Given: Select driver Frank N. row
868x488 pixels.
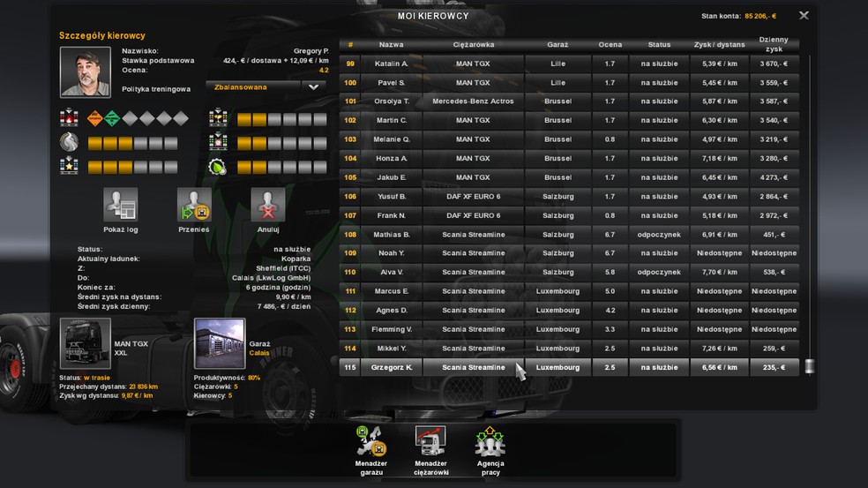Looking at the screenshot, I should 569,215.
